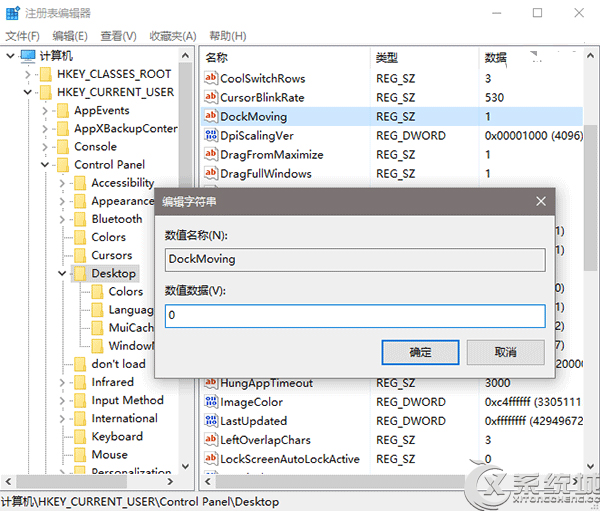Screen dimensions: 600x511
Task: Click the CoolSwitchRows string value icon
Action: coord(211,78)
